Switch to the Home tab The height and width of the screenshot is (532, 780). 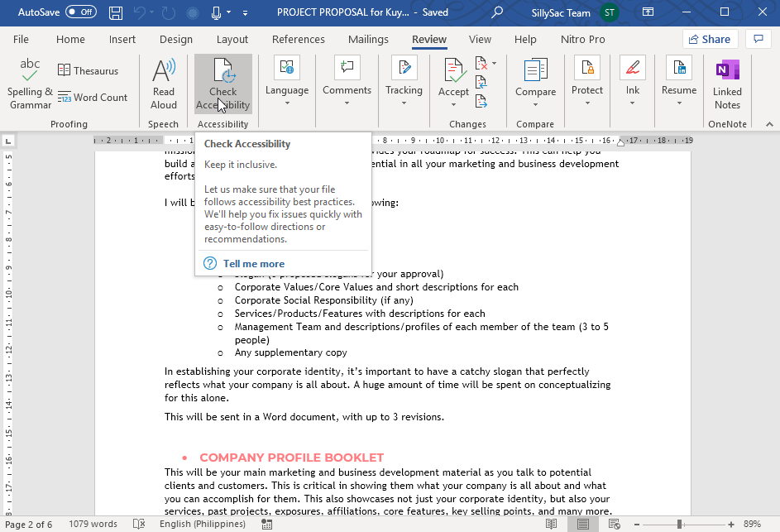point(70,40)
